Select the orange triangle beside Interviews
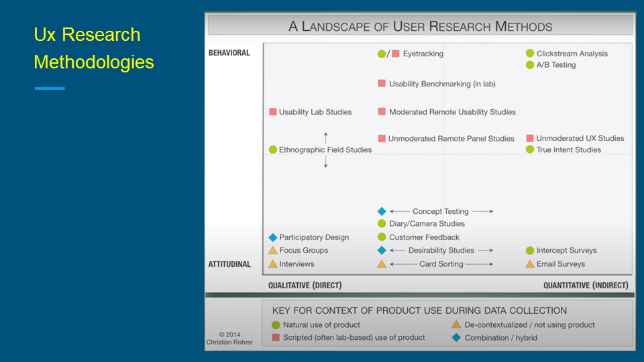644x362 pixels. click(273, 264)
